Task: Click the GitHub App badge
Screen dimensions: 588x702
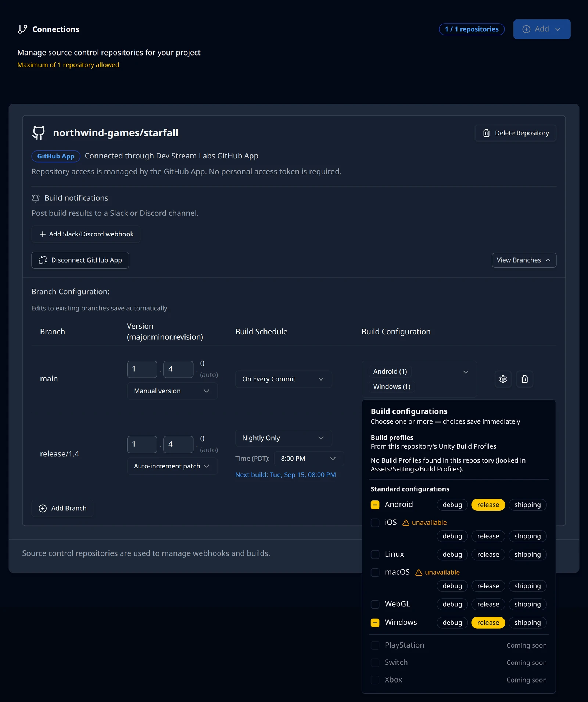Action: (55, 156)
